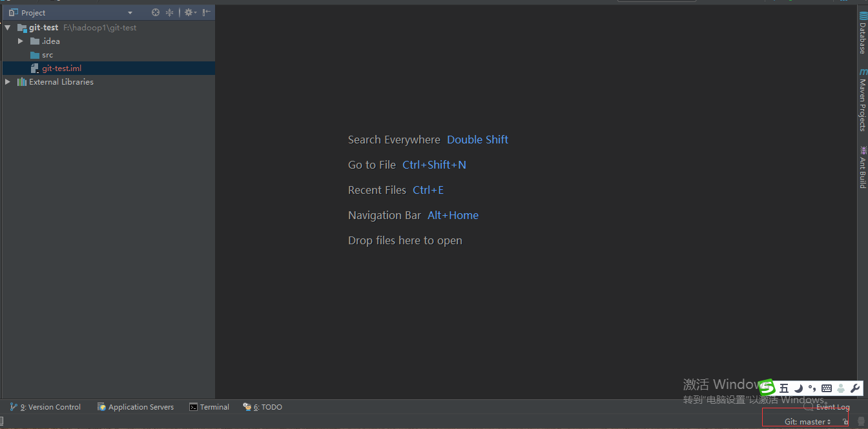Expand the External Libraries node
Screen dimensions: 868x429
(x=8, y=82)
